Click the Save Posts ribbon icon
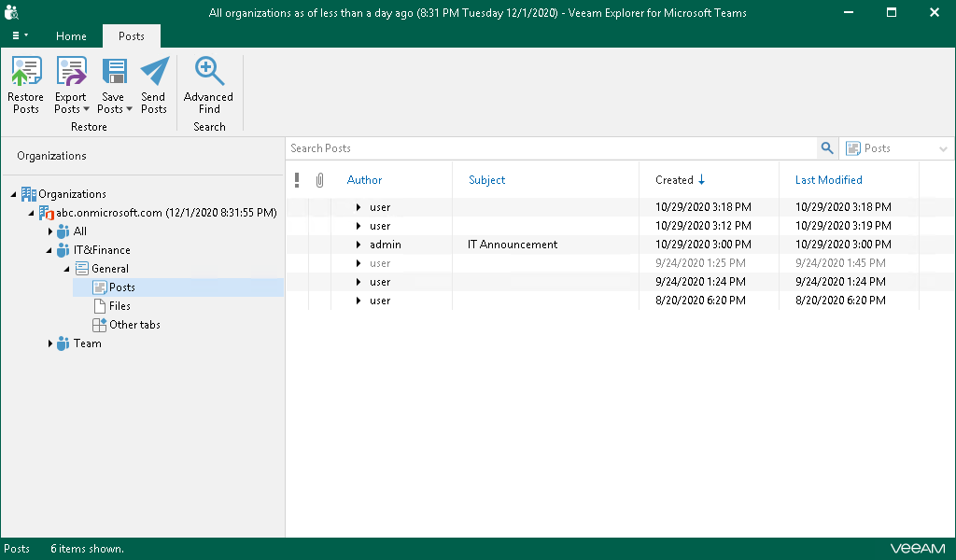 pyautogui.click(x=114, y=73)
